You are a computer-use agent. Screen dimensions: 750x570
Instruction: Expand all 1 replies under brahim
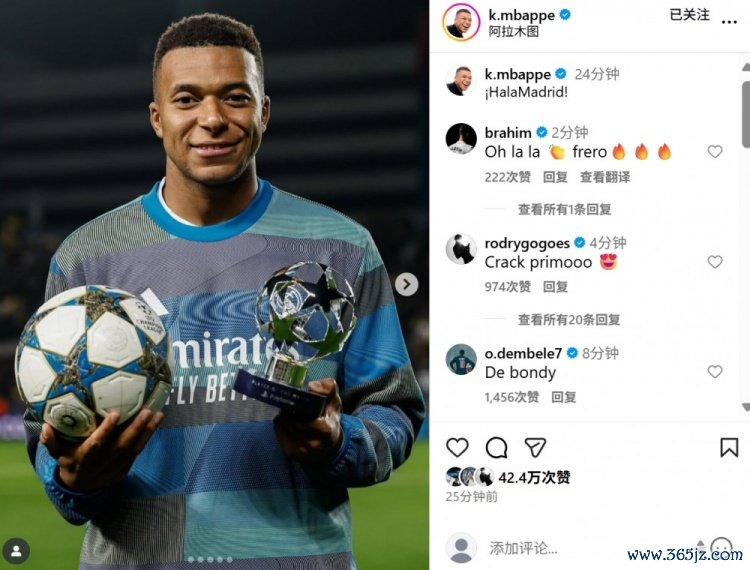coord(564,209)
